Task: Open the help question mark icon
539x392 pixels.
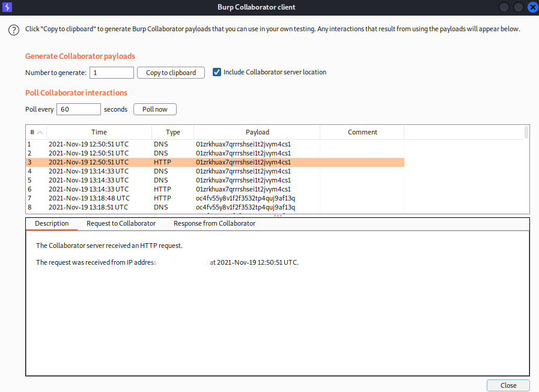Action: [13, 29]
